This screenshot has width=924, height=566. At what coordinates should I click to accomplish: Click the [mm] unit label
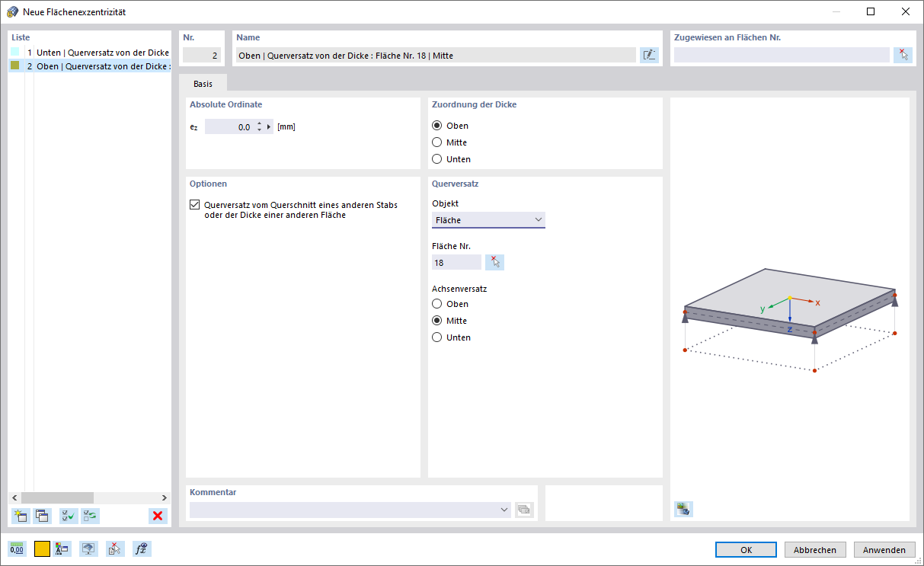point(286,127)
